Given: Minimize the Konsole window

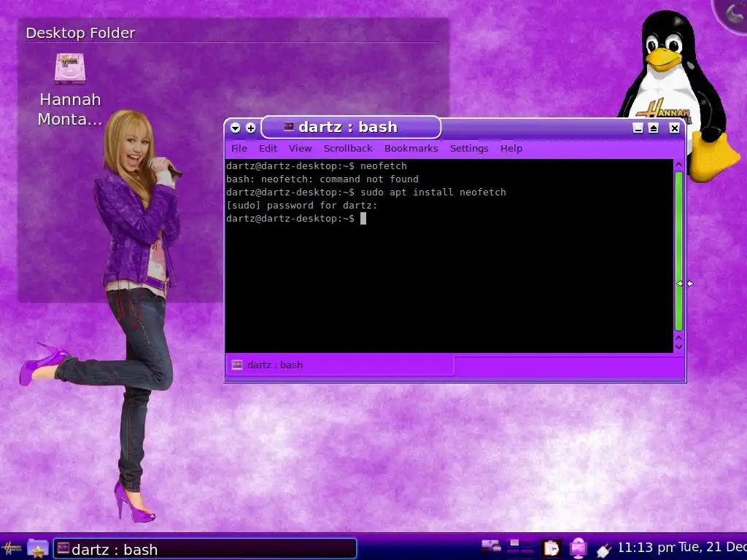Looking at the screenshot, I should click(638, 128).
